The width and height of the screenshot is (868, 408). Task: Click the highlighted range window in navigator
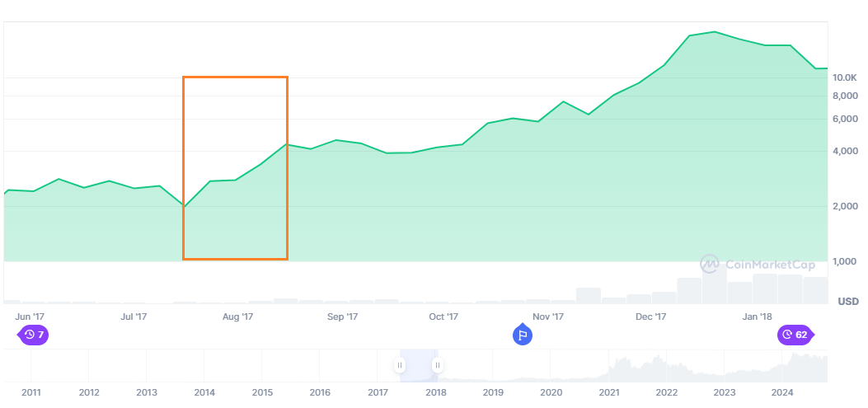419,365
